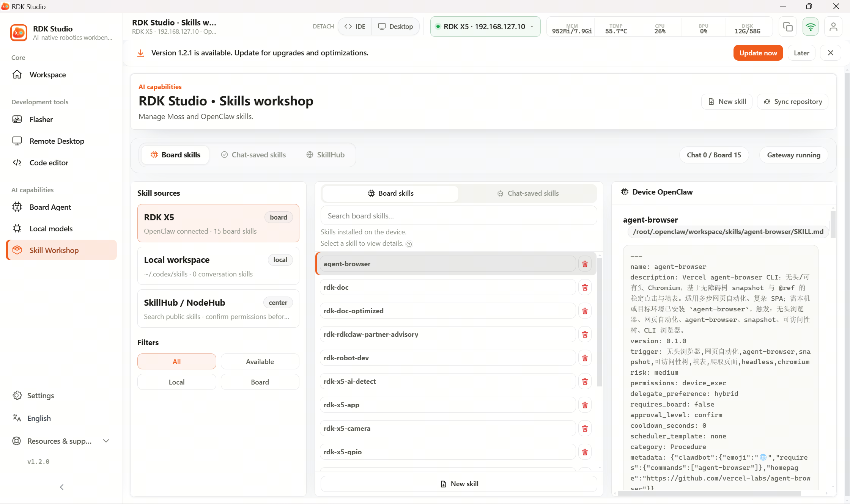Open the user account icon
This screenshot has height=504, width=850.
point(833,27)
